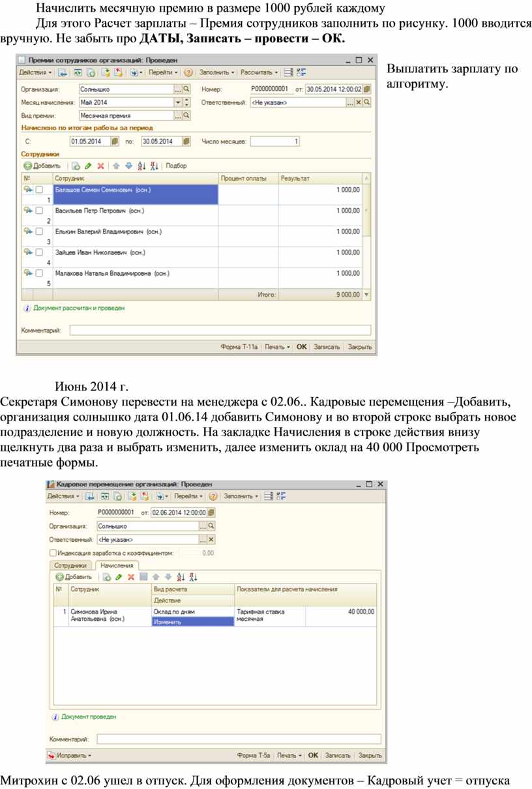Click Записать in Кадровое перемещение window

[x=338, y=755]
